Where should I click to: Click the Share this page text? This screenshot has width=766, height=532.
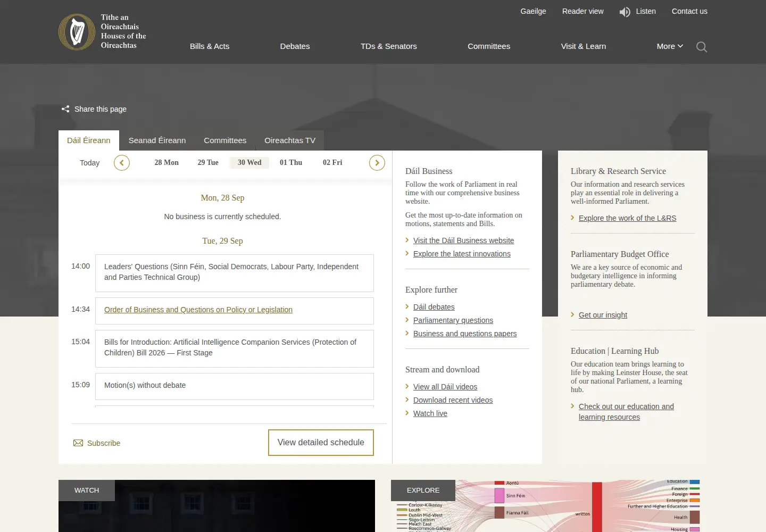[x=101, y=109]
